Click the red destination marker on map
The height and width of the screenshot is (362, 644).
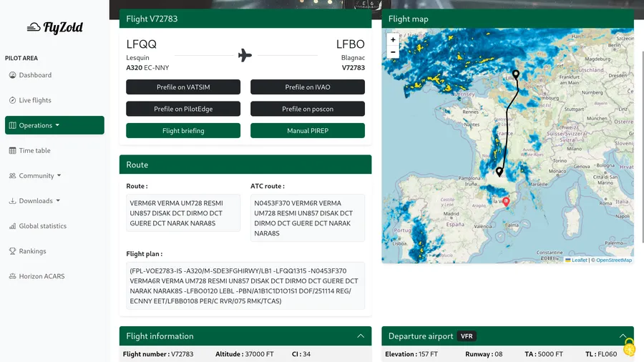click(x=506, y=202)
